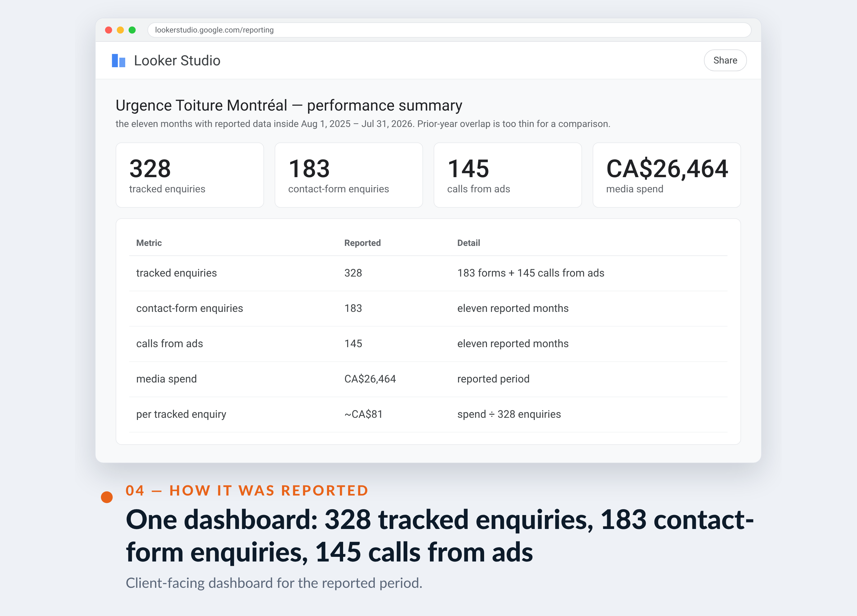The image size is (857, 616).
Task: Click the Reported column header
Action: tap(362, 243)
